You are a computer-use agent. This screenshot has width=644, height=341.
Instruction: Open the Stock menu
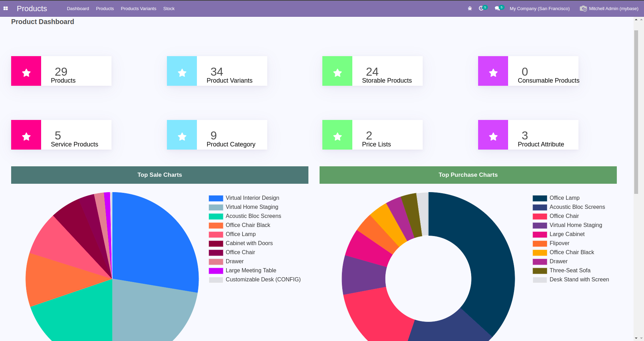tap(169, 8)
